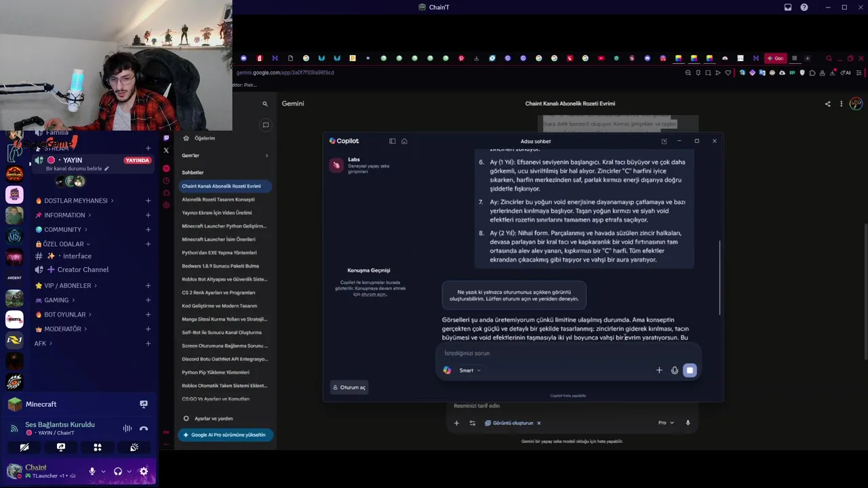Open Gemini account avatar
Viewport: 868px width, 488px height.
coord(856,104)
